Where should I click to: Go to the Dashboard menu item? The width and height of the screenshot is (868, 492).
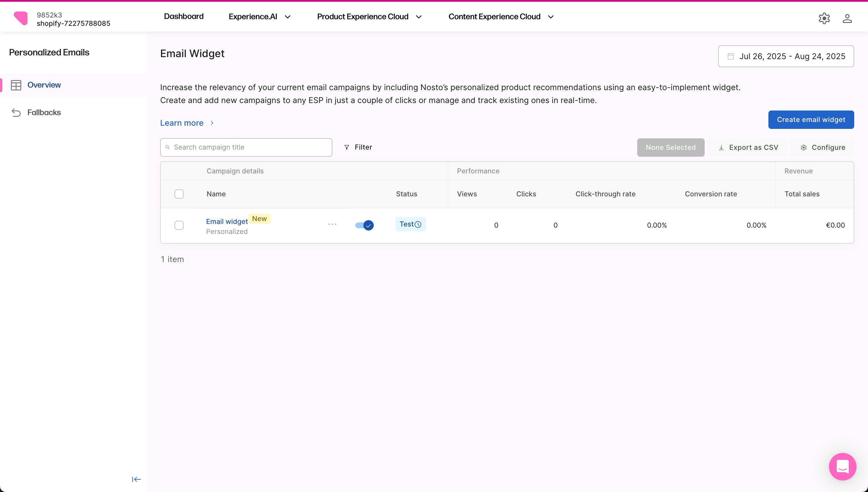(183, 17)
